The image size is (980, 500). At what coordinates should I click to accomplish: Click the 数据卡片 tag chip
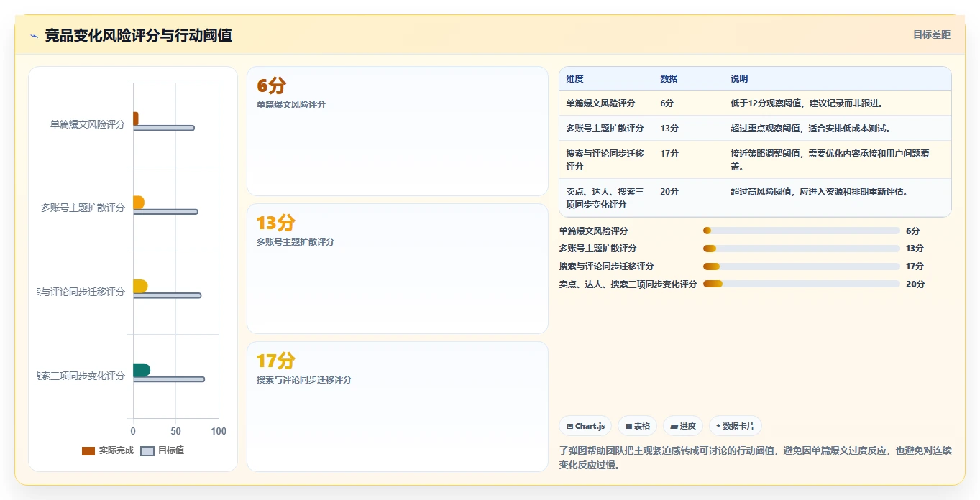click(x=736, y=426)
